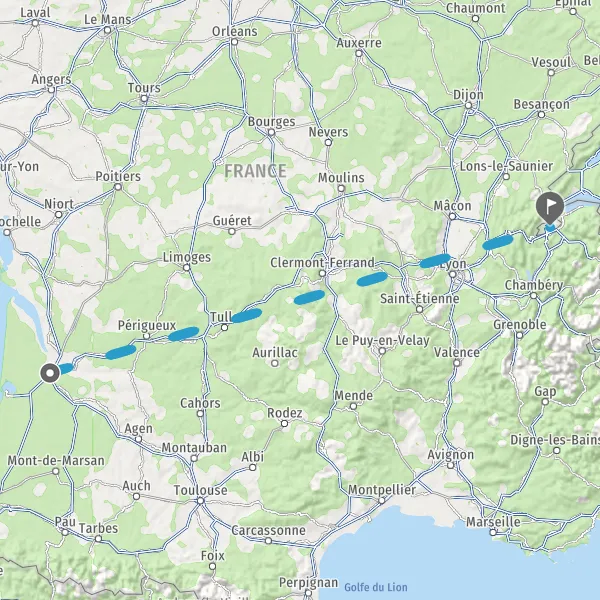Select the Grenoble city marker
This screenshot has height=600, width=600.
pos(519,336)
